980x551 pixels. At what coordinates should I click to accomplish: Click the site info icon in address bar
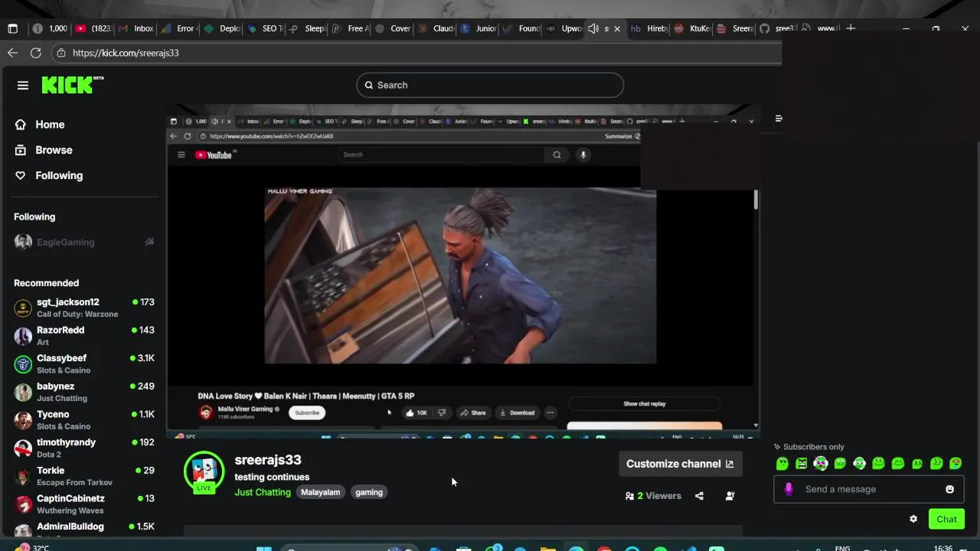coord(61,53)
